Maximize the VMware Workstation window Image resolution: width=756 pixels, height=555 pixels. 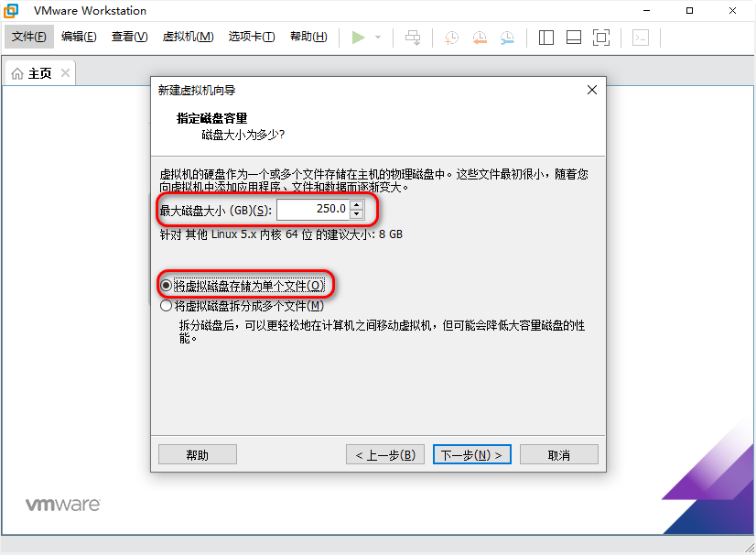(x=689, y=11)
